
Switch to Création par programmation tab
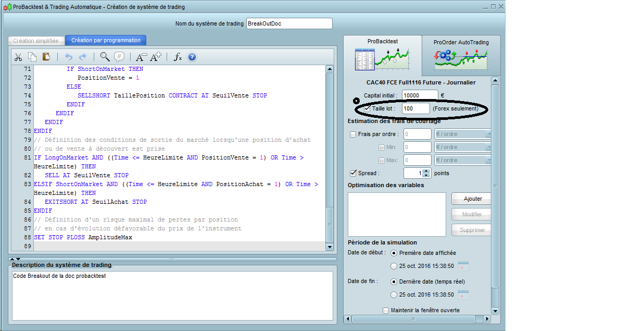click(x=106, y=40)
